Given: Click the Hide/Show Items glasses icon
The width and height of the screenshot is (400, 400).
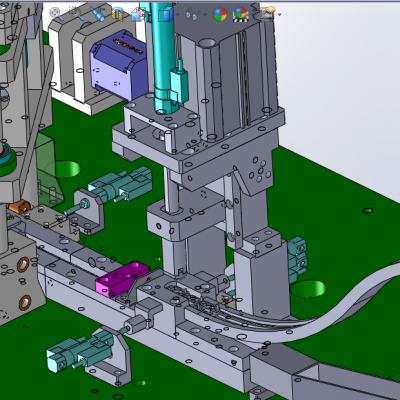Looking at the screenshot, I should click(192, 15).
